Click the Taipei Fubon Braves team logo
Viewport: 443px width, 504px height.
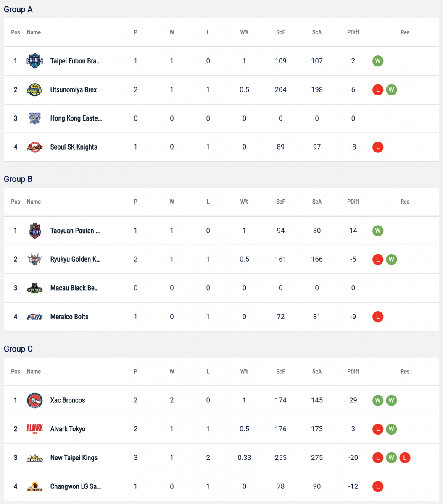34,61
